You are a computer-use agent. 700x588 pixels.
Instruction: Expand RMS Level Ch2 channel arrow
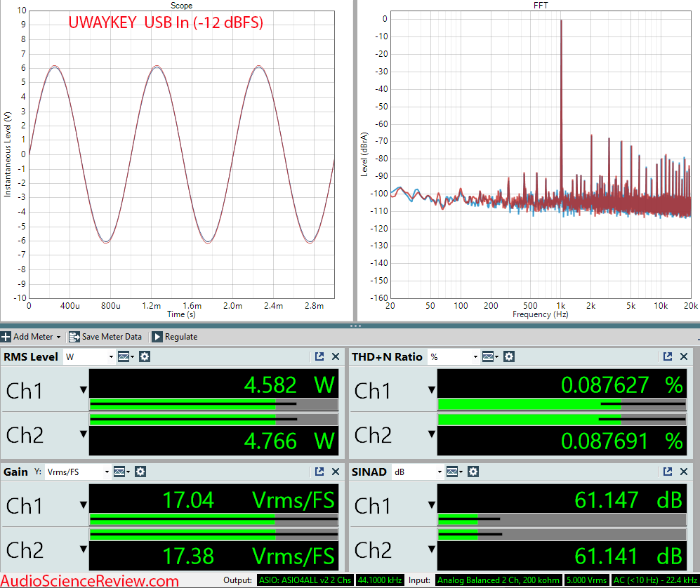tap(84, 434)
